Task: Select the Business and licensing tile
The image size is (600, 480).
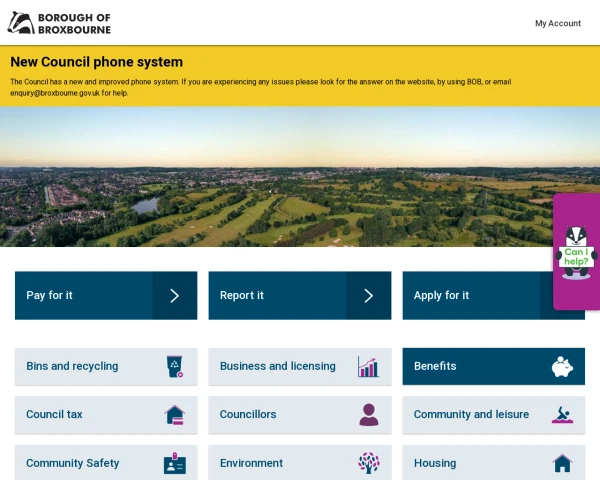Action: [x=278, y=367]
